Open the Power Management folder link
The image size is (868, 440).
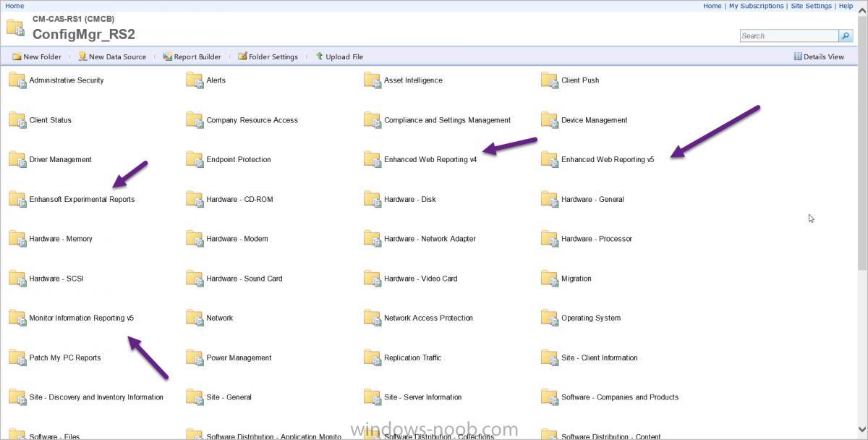click(239, 357)
